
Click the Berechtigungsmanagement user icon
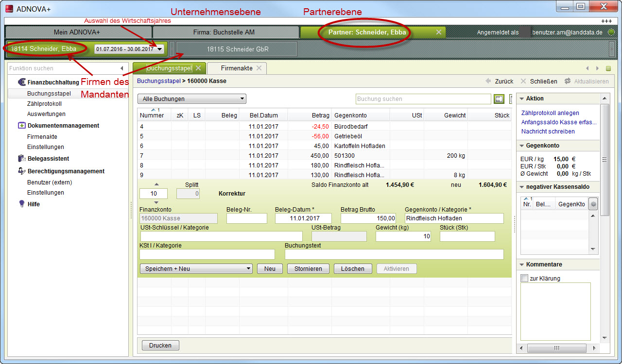tap(21, 171)
